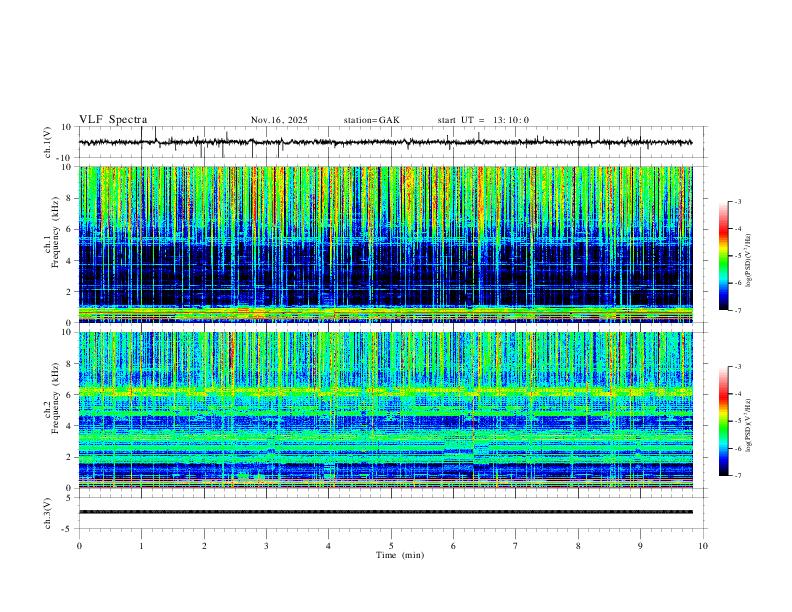Click the "ch.1(V)" axis label
This screenshot has width=792, height=612.
pos(48,142)
